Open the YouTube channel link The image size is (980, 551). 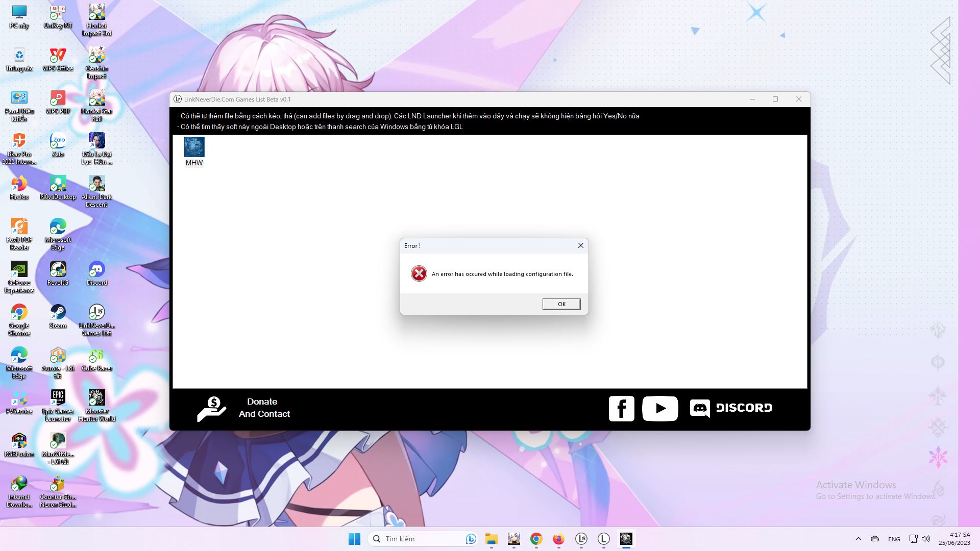click(x=660, y=408)
